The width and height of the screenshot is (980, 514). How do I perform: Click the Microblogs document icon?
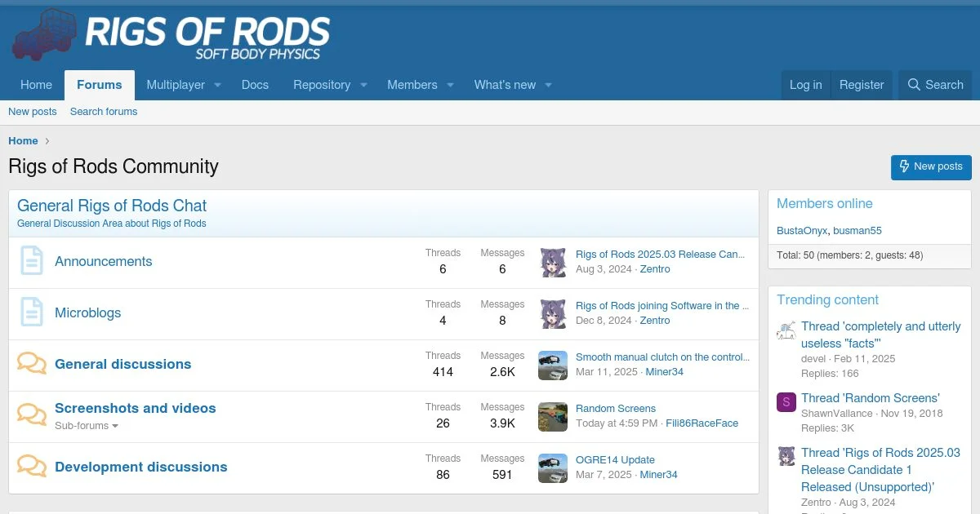(32, 312)
